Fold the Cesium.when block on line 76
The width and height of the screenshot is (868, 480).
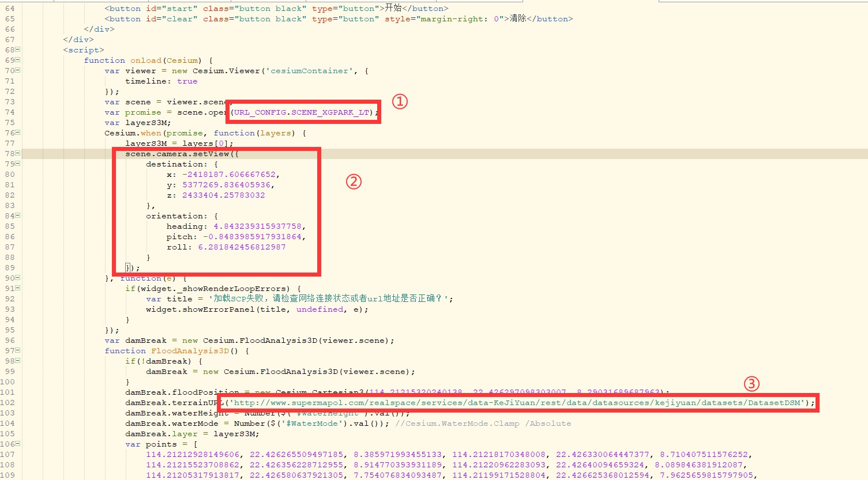pyautogui.click(x=18, y=133)
